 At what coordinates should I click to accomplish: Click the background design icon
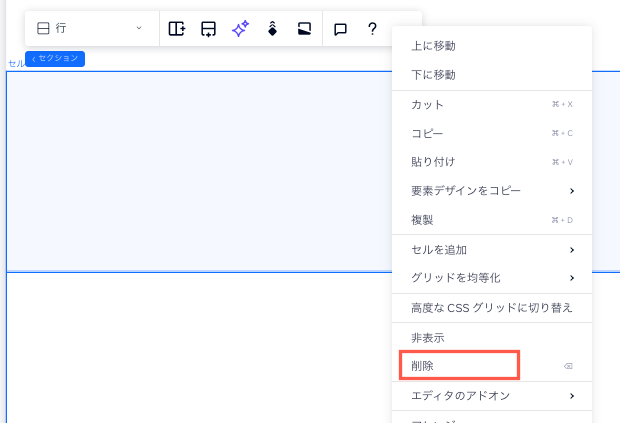[304, 28]
